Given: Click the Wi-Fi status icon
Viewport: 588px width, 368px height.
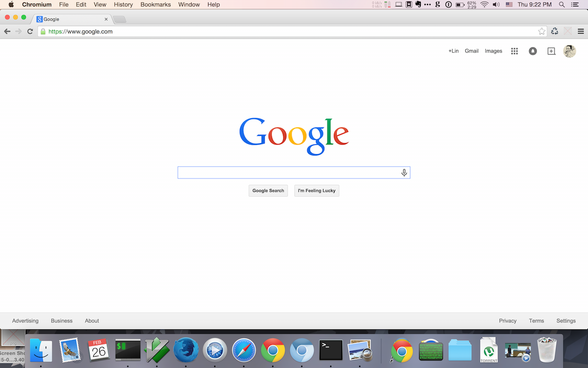Looking at the screenshot, I should [484, 5].
